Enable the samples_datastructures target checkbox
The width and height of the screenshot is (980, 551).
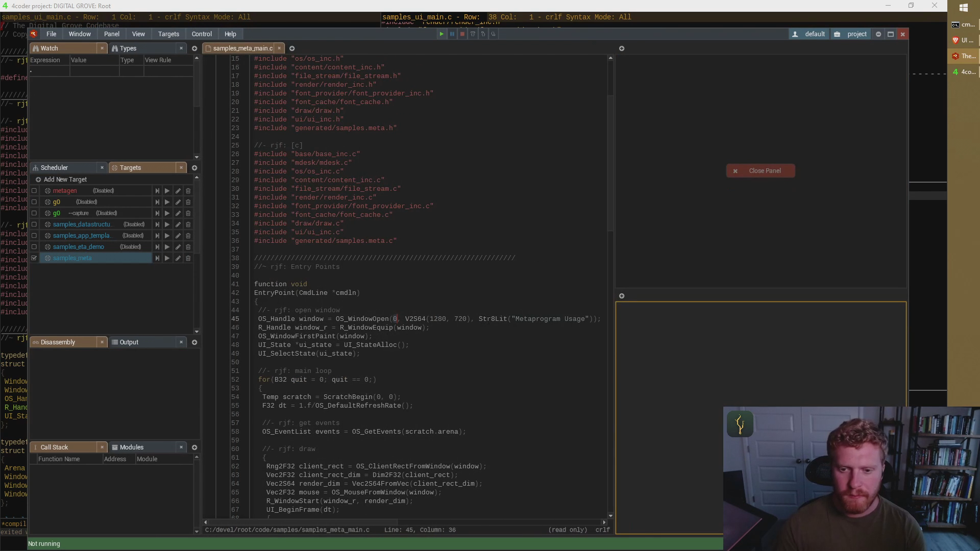click(34, 224)
